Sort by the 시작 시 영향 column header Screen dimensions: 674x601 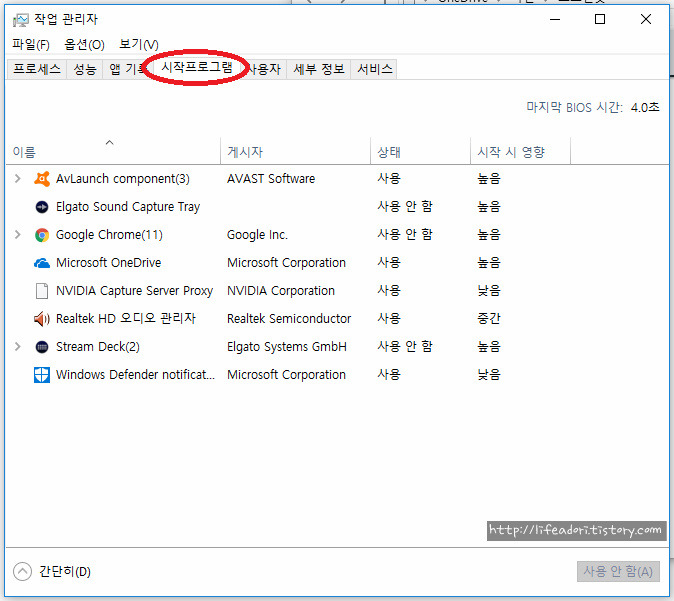pyautogui.click(x=521, y=151)
